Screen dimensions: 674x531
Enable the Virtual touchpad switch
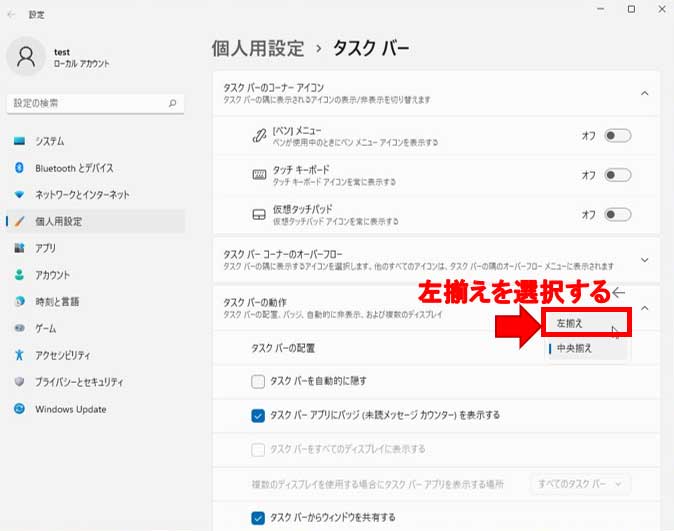click(x=617, y=214)
